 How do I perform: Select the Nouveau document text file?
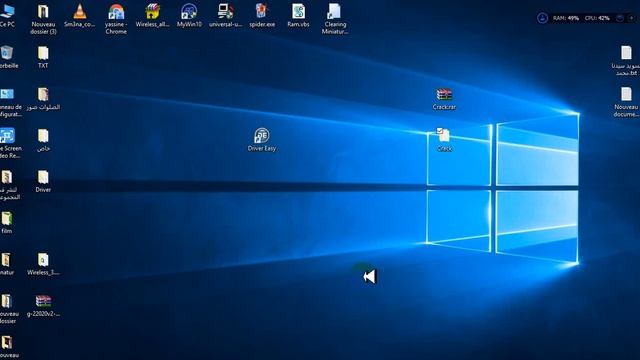[x=626, y=102]
